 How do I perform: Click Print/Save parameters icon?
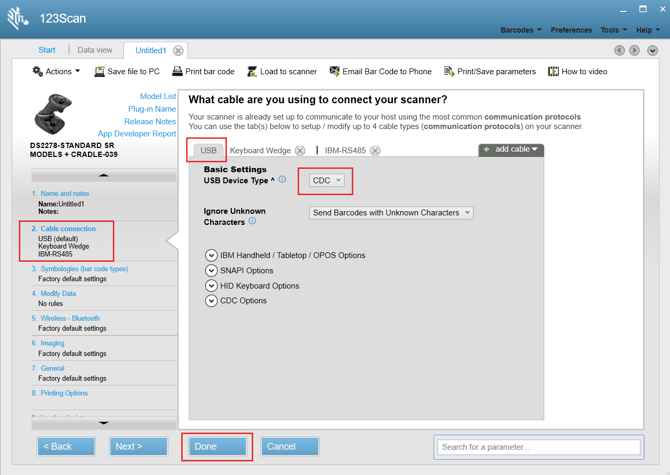click(x=449, y=72)
